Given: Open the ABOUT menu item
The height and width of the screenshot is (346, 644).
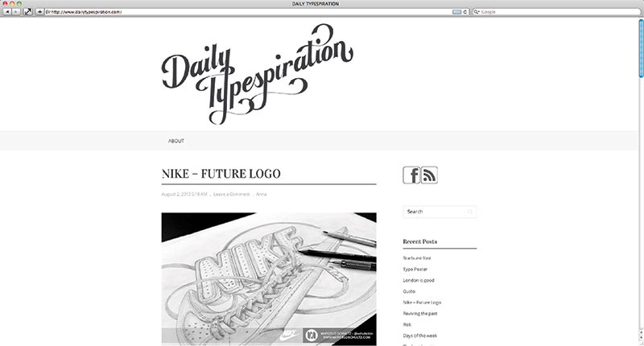Looking at the screenshot, I should point(176,141).
